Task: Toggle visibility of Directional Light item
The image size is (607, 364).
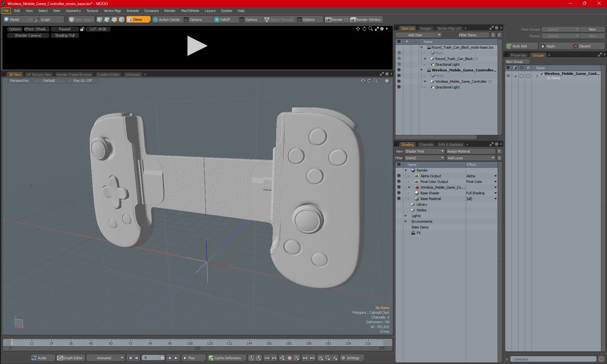Action: coord(399,87)
